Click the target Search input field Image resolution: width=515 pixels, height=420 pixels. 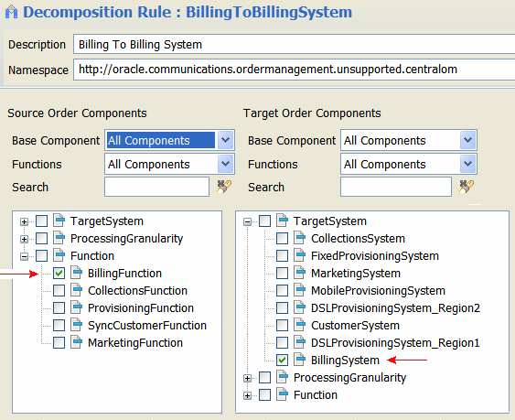[396, 187]
